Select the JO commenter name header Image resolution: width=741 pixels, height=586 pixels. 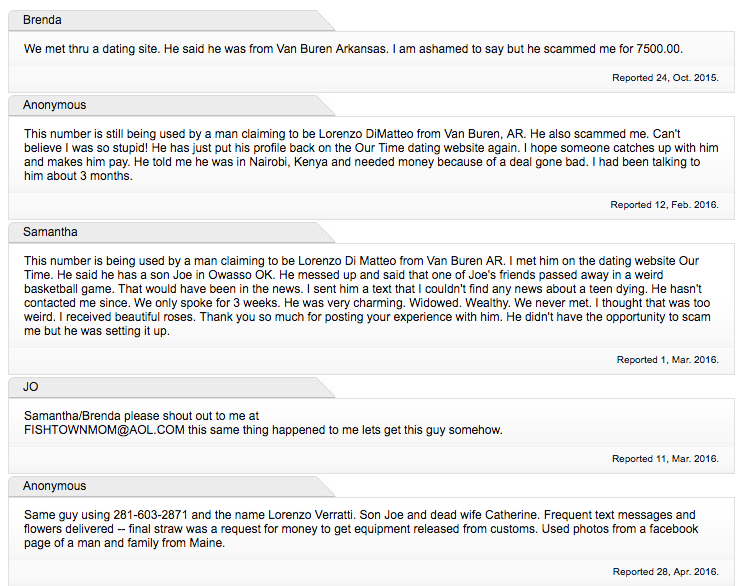30,387
